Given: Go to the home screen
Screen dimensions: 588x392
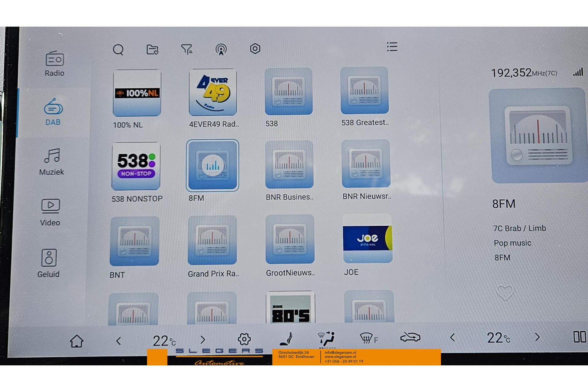Looking at the screenshot, I should click(x=77, y=341).
